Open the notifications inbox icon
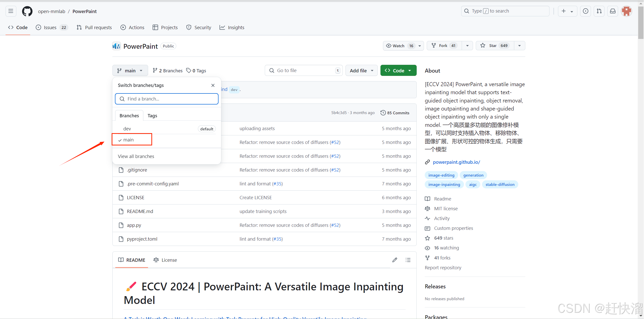Screen dimensions: 644x319 (x=613, y=11)
